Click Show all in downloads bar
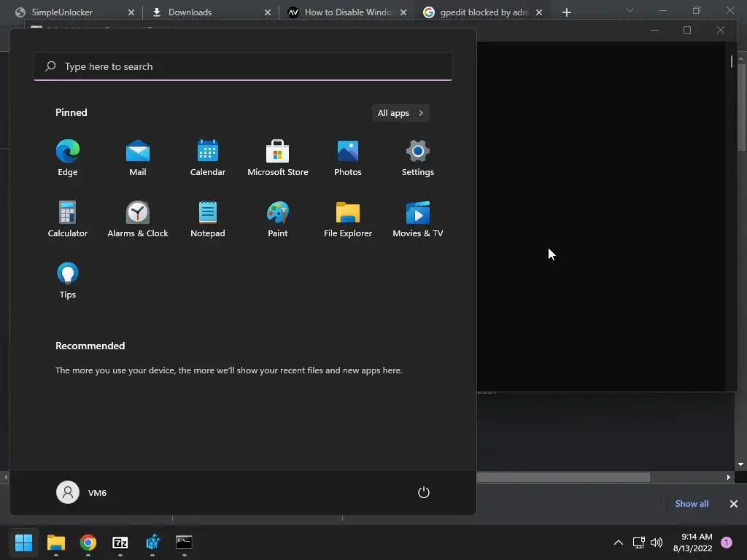The width and height of the screenshot is (747, 560). pos(692,504)
